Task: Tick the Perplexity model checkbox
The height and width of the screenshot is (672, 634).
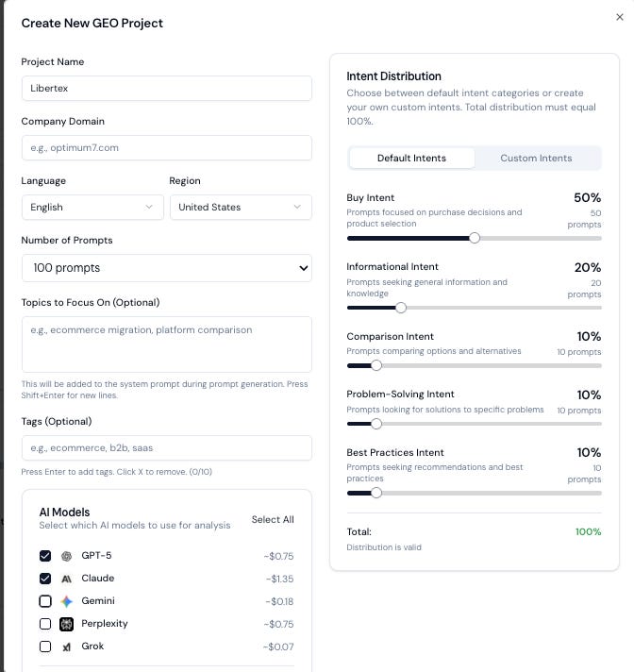Action: 45,624
